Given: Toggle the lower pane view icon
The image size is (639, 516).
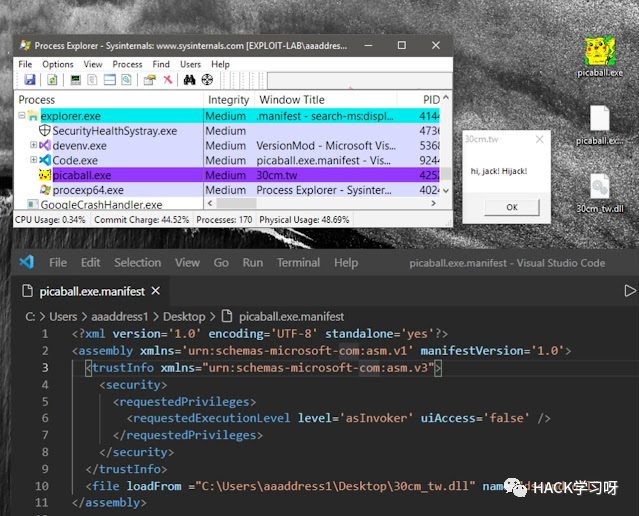Looking at the screenshot, I should click(110, 79).
